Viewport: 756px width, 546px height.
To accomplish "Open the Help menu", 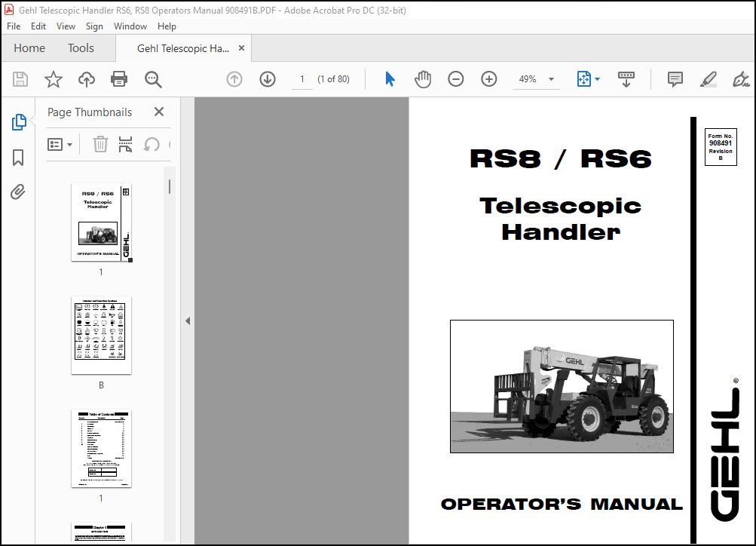I will coord(167,26).
